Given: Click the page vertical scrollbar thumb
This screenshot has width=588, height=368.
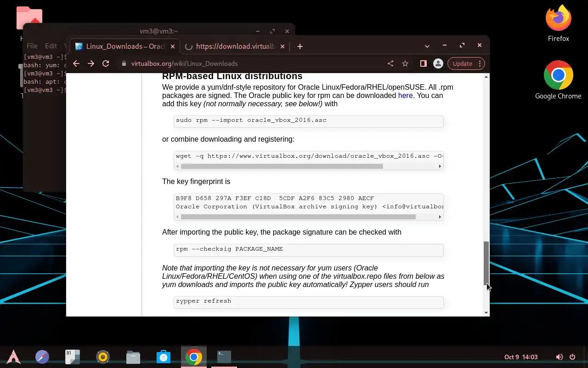Looking at the screenshot, I should point(486,263).
